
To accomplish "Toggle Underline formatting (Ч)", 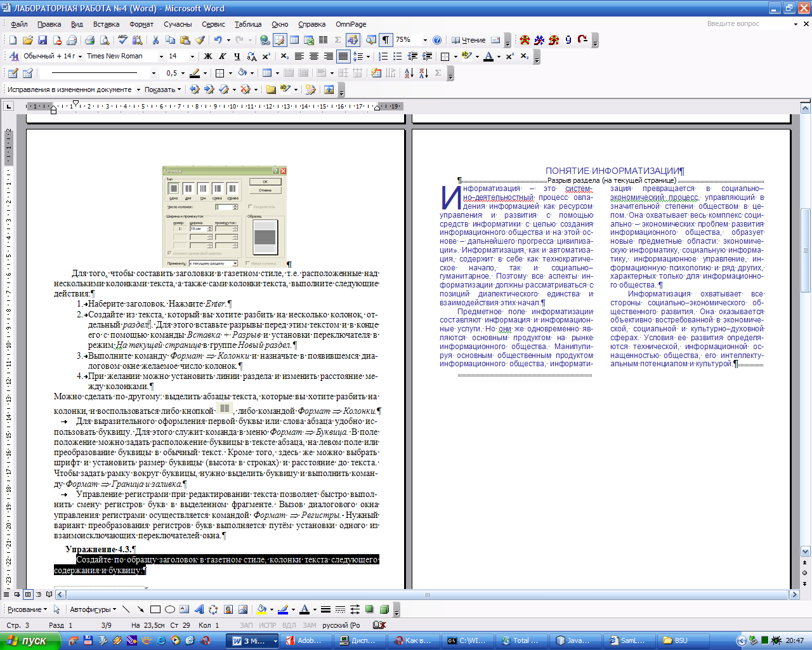I will coord(237,56).
